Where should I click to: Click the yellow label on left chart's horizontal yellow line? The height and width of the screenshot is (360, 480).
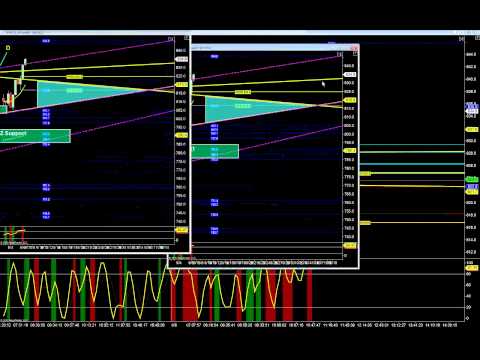(x=74, y=77)
